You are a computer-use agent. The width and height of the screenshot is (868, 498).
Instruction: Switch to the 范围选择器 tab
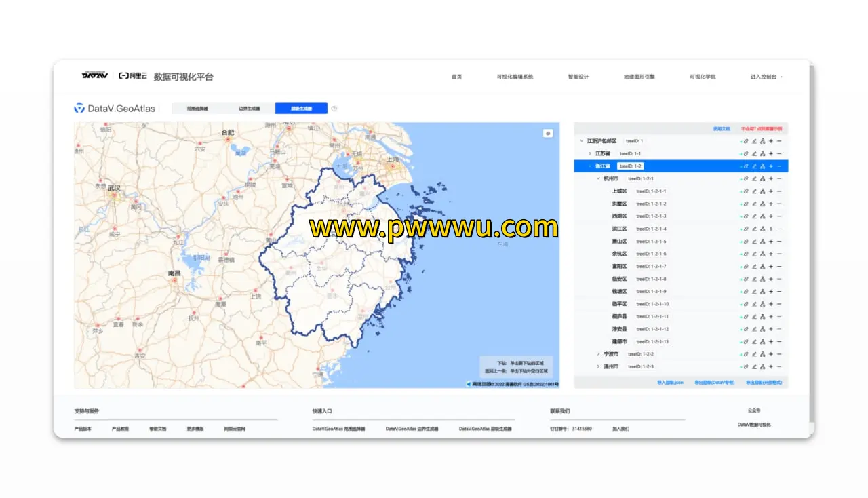[197, 109]
